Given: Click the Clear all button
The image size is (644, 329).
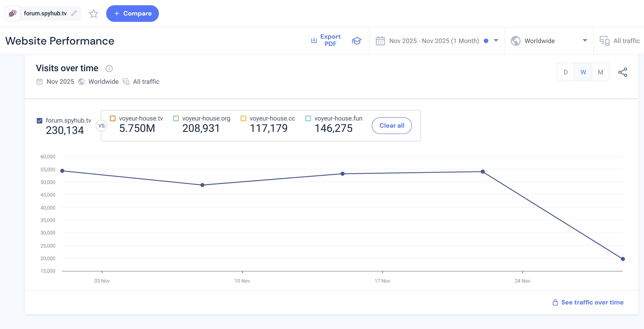Looking at the screenshot, I should [x=392, y=126].
